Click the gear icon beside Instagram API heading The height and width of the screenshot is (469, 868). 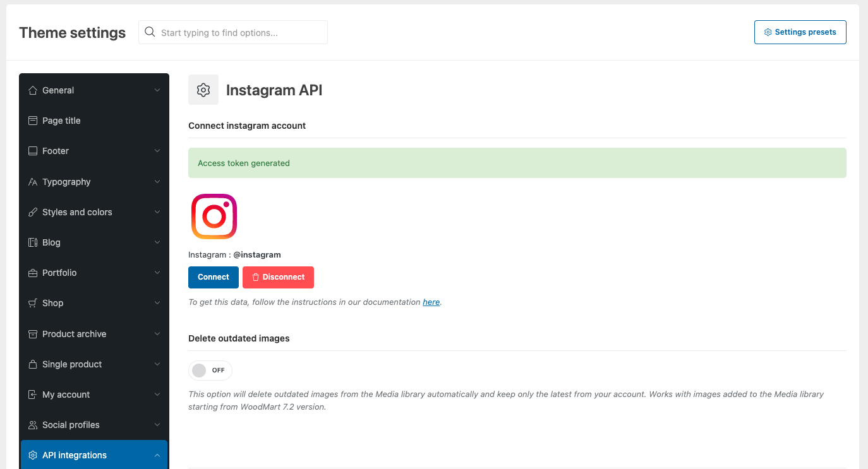click(203, 90)
